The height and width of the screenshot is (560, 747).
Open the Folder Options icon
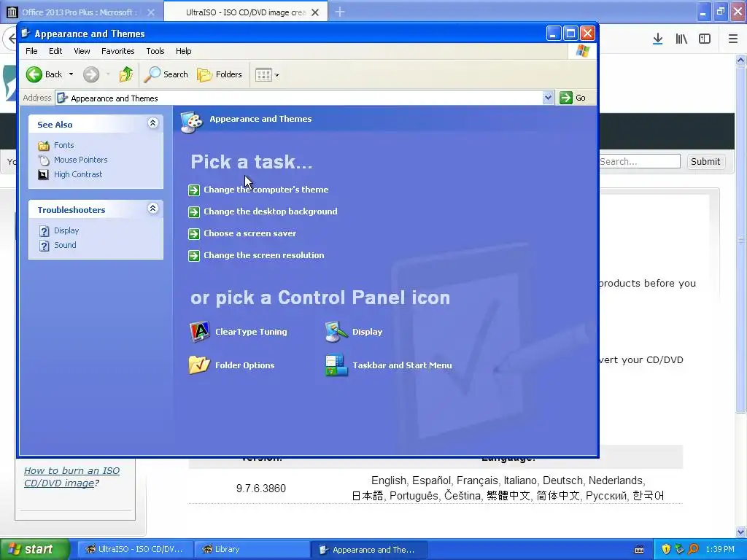(199, 365)
